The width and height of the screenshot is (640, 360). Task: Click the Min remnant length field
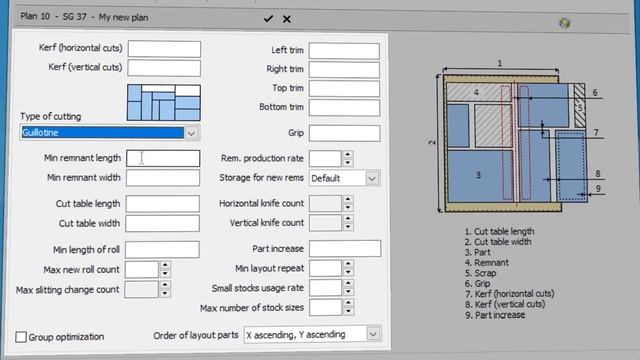pos(163,158)
